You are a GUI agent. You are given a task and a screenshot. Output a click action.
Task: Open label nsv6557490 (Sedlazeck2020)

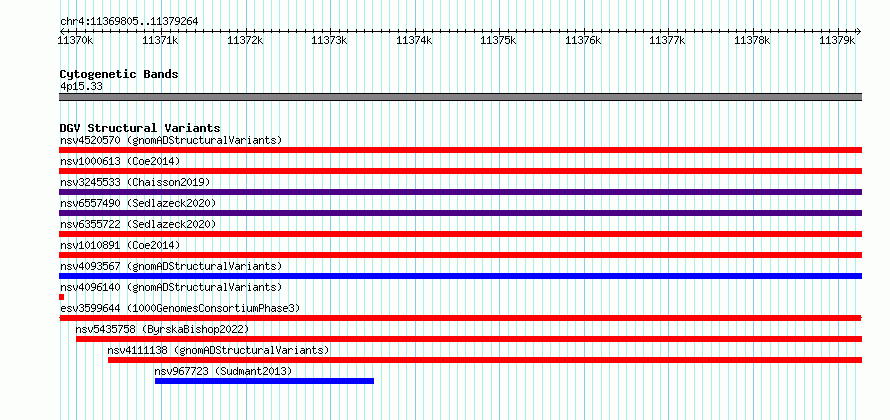(138, 203)
